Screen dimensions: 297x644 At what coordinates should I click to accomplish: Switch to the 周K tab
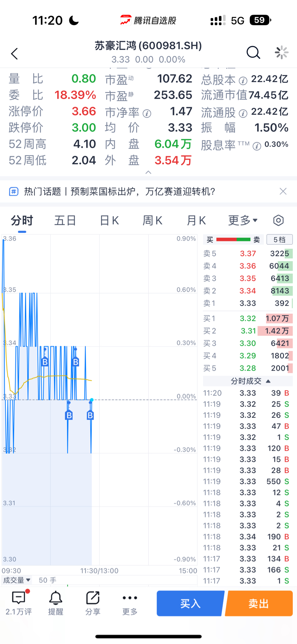click(152, 220)
